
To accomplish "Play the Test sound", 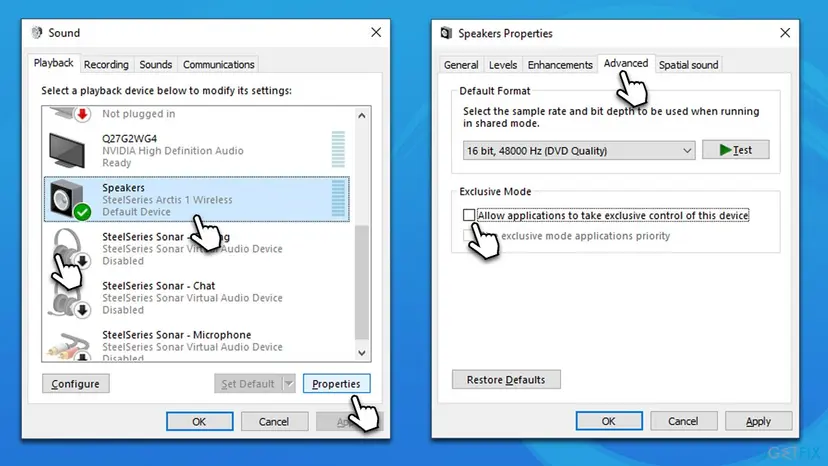I will pos(736,150).
